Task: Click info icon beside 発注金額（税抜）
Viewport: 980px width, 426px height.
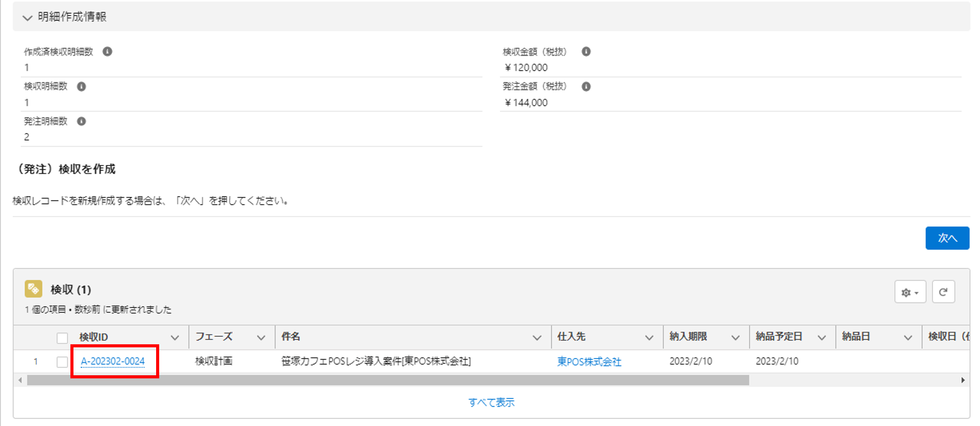Action: [x=586, y=87]
